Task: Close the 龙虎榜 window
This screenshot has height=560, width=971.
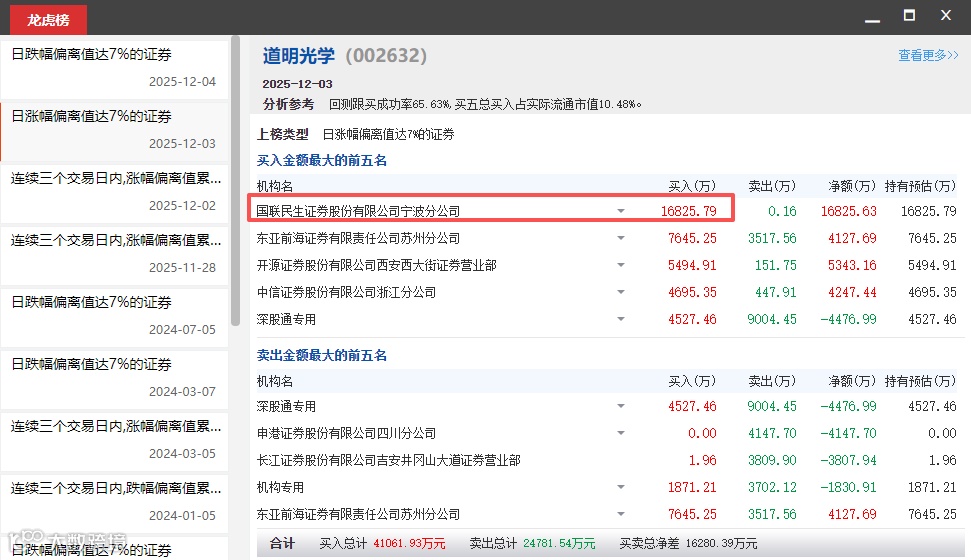Action: pyautogui.click(x=946, y=15)
